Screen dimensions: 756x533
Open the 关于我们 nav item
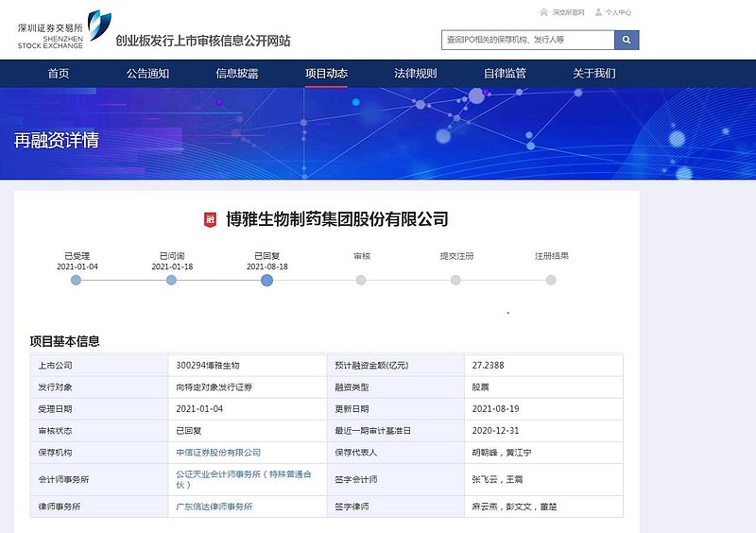click(594, 74)
